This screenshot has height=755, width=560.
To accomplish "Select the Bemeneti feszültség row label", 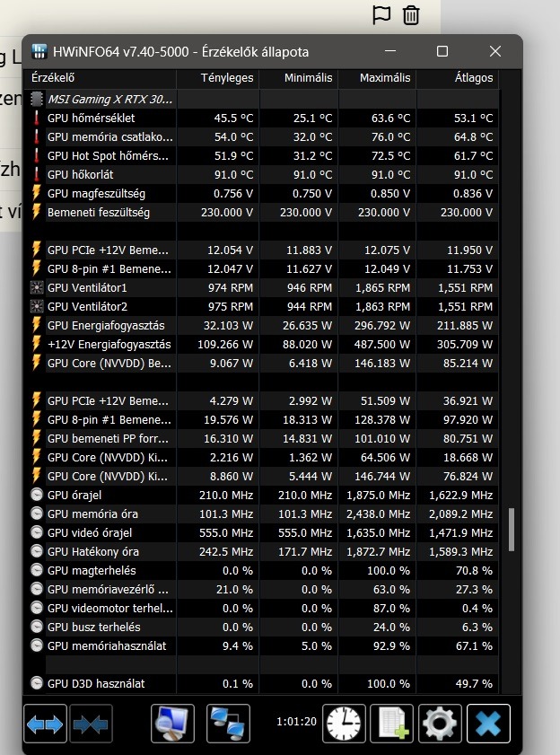I will point(99,213).
